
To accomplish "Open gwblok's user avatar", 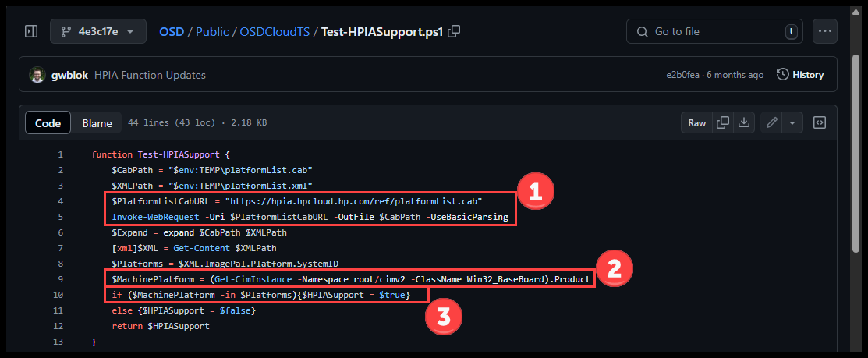I will point(37,75).
